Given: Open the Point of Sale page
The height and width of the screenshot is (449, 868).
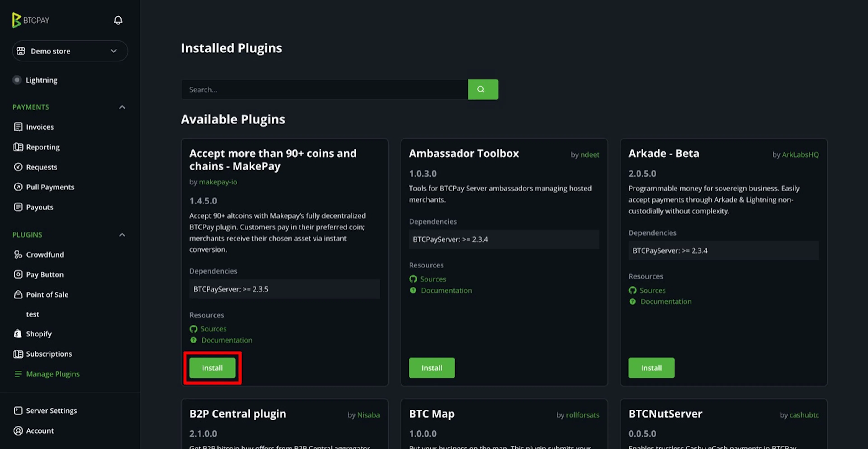Looking at the screenshot, I should [47, 294].
